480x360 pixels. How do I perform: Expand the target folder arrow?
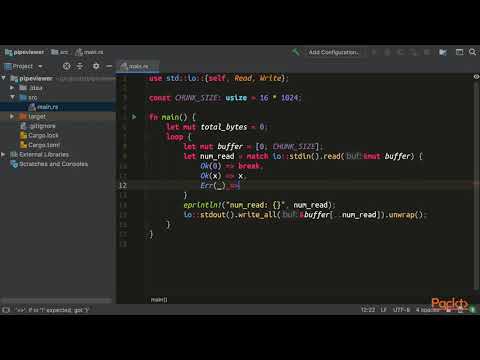pyautogui.click(x=12, y=116)
